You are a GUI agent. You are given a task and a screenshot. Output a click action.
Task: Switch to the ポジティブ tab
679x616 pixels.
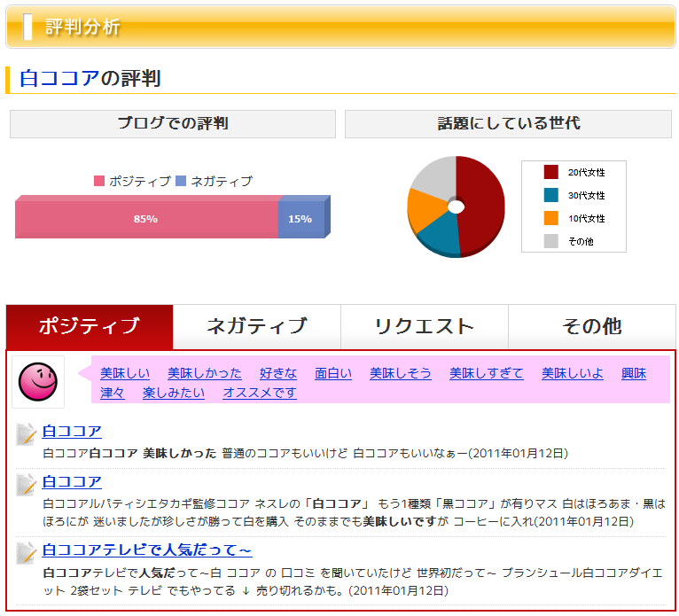coord(90,326)
